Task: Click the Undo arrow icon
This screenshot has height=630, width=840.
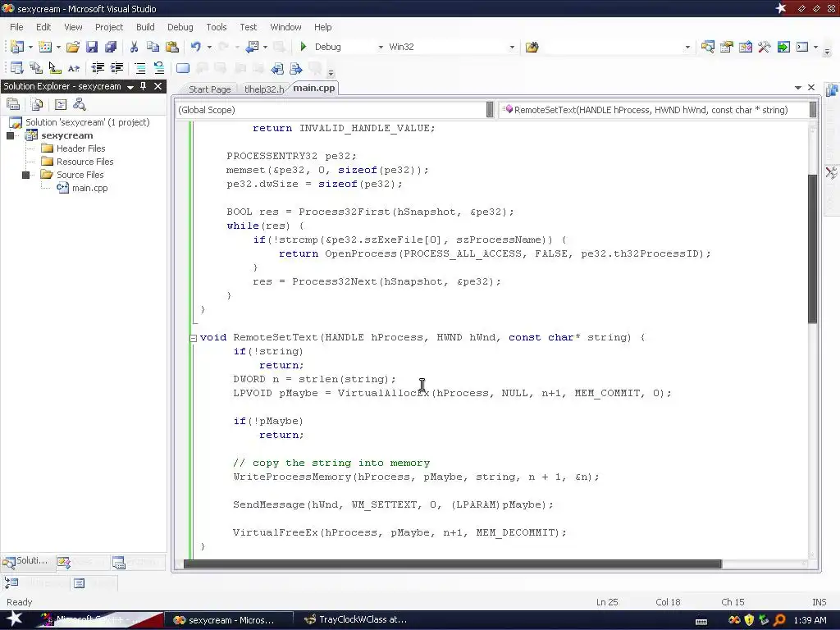Action: 195,47
